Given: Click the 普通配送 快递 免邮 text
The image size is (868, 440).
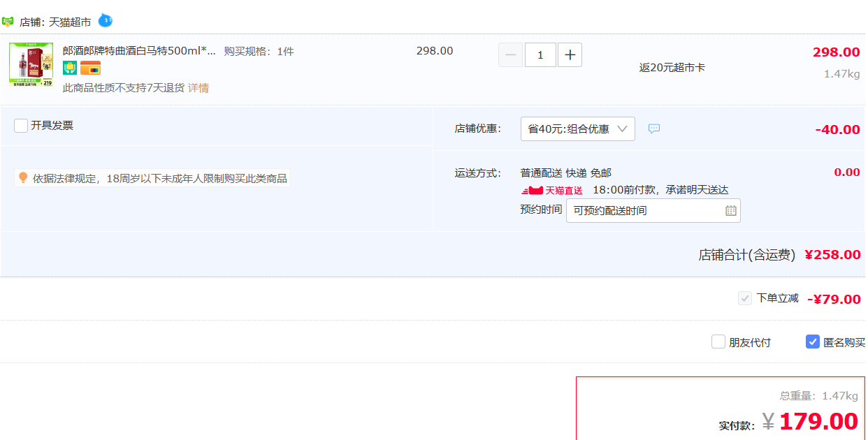Looking at the screenshot, I should click(x=566, y=173).
